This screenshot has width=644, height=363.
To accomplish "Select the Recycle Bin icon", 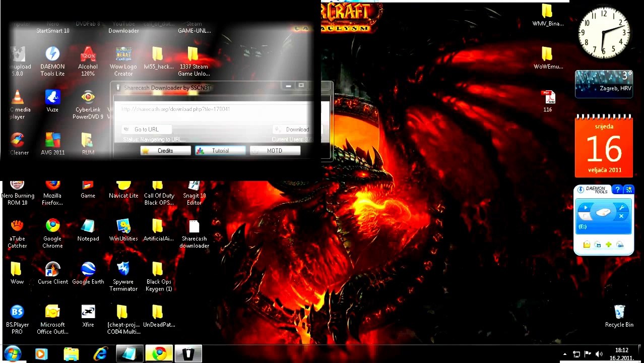I will (x=619, y=316).
